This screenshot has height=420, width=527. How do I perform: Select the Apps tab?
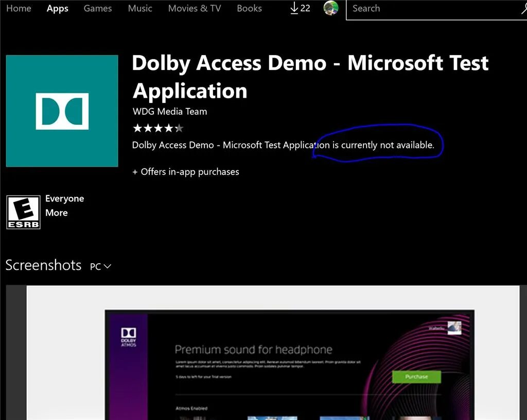[58, 8]
